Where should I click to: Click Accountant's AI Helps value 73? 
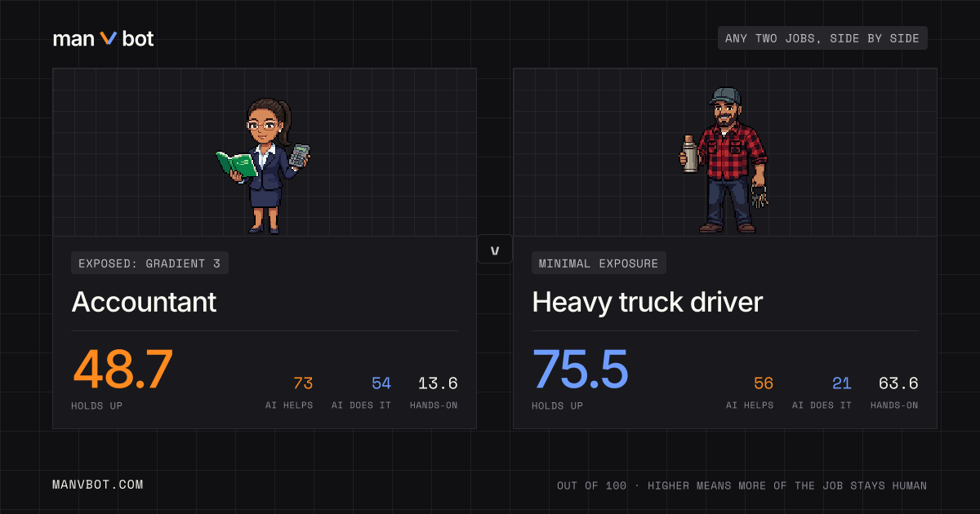click(x=303, y=383)
